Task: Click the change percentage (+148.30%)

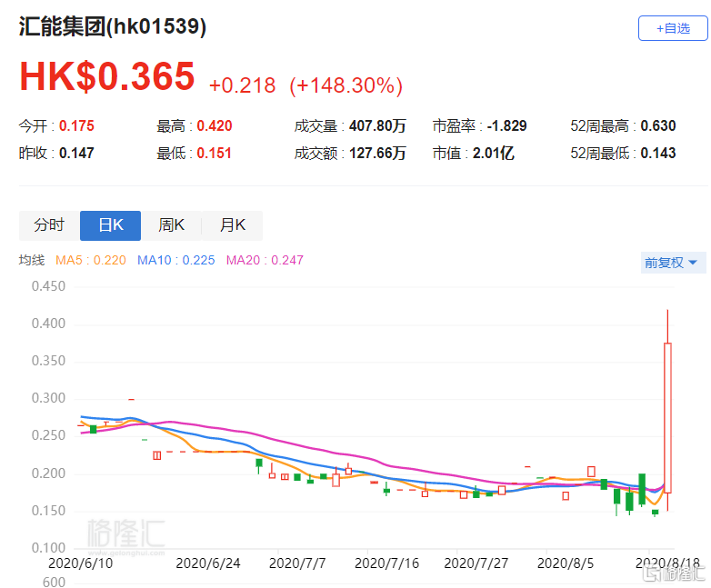Action: pyautogui.click(x=346, y=85)
